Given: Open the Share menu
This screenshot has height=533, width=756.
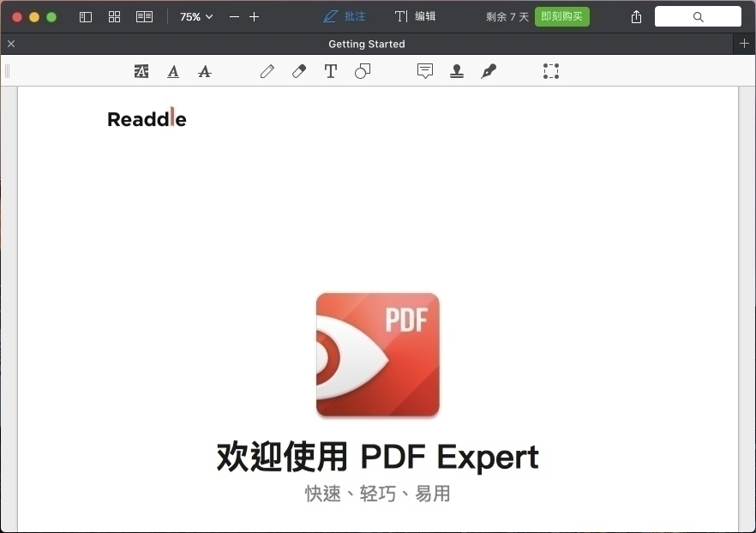Looking at the screenshot, I should [x=636, y=16].
